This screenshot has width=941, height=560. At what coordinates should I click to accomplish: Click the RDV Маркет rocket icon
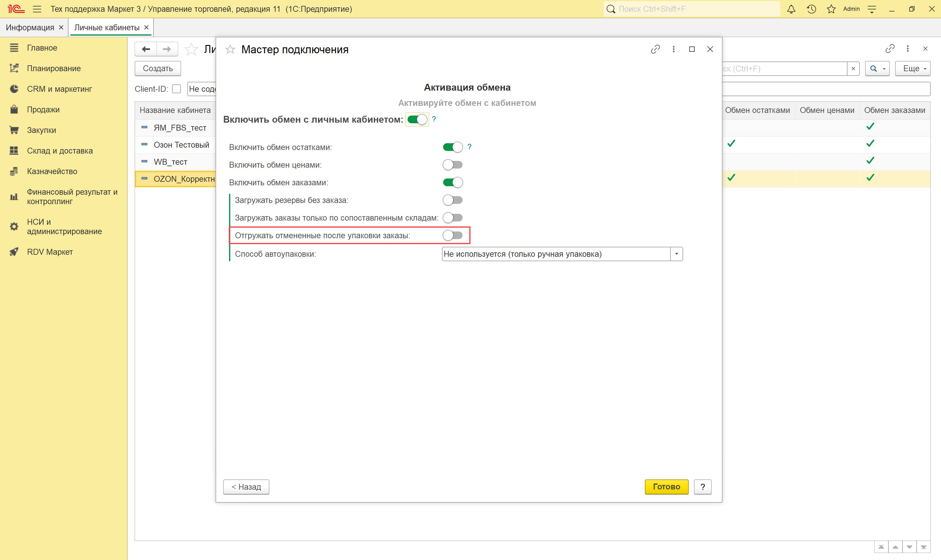click(x=14, y=252)
